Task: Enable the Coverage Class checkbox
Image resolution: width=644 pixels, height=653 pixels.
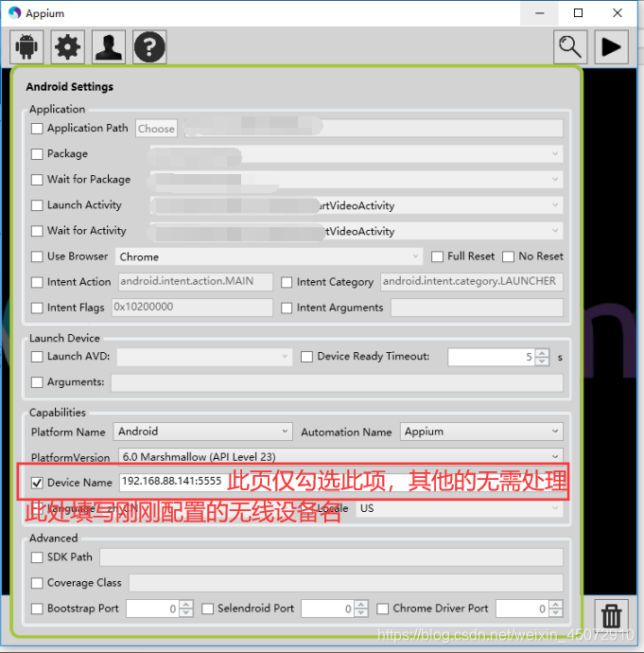Action: click(37, 583)
